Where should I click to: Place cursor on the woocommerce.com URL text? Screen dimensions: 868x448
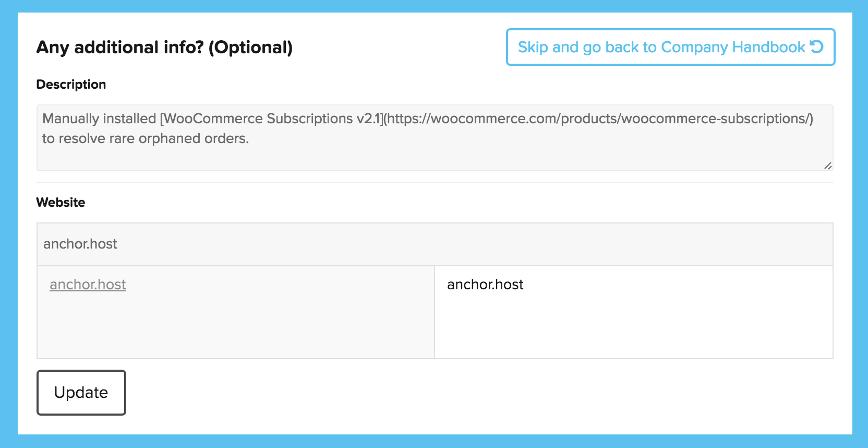click(x=598, y=119)
